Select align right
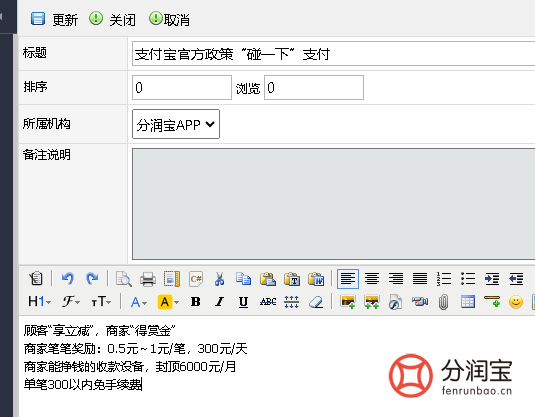This screenshot has height=417, width=535. [x=396, y=278]
